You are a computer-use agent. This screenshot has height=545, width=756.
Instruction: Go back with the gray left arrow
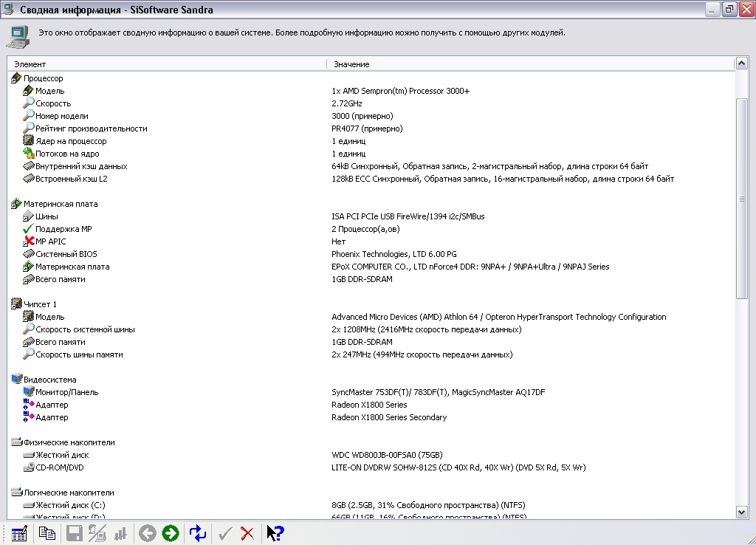point(147,533)
